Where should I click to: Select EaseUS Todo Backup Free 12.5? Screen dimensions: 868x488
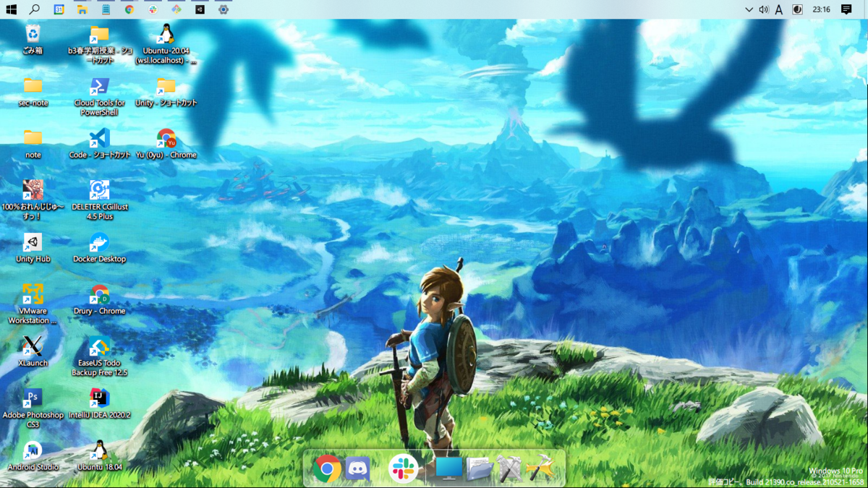pos(100,356)
